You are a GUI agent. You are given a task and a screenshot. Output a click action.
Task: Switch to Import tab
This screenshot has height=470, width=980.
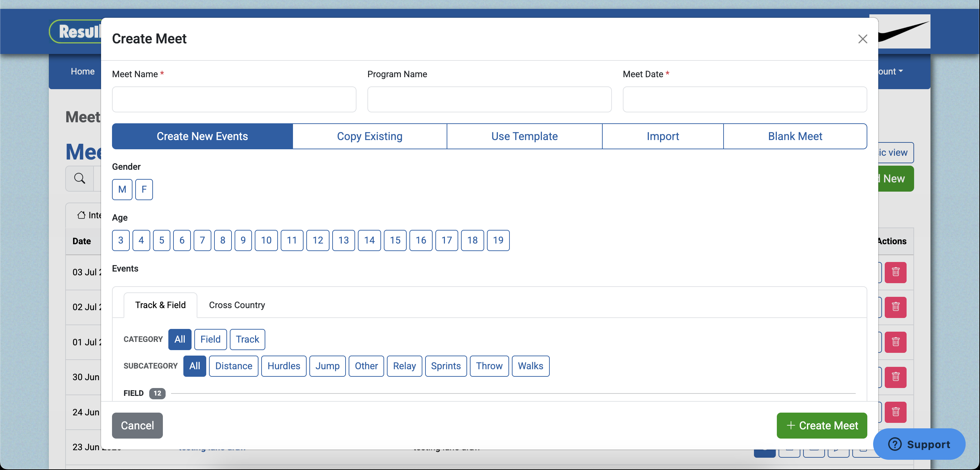[x=663, y=136]
